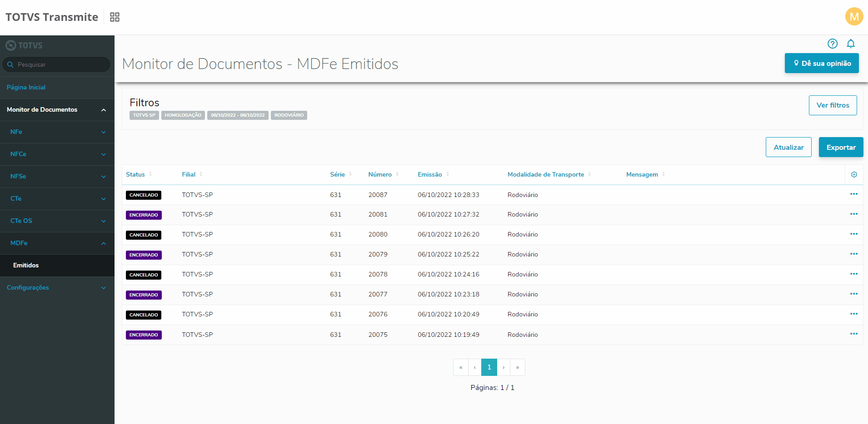Open row actions for MDFe 20081
Viewport: 868px width, 424px height.
[x=854, y=214]
